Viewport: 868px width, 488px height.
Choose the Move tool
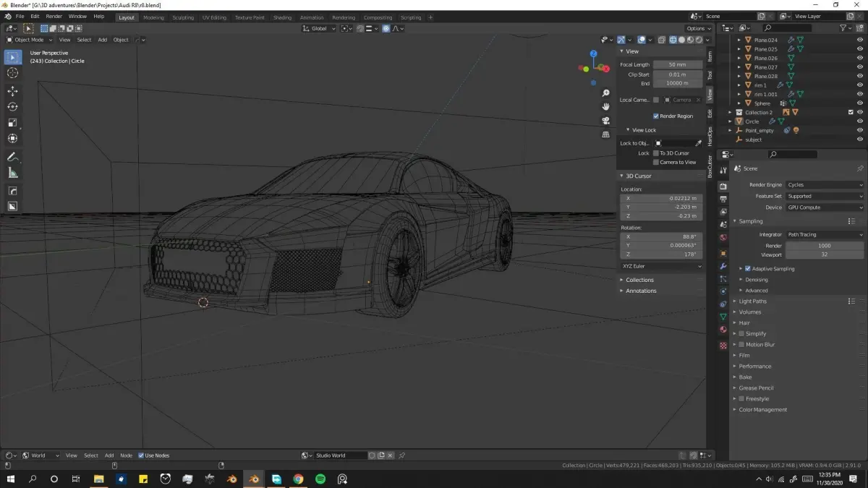[13, 91]
